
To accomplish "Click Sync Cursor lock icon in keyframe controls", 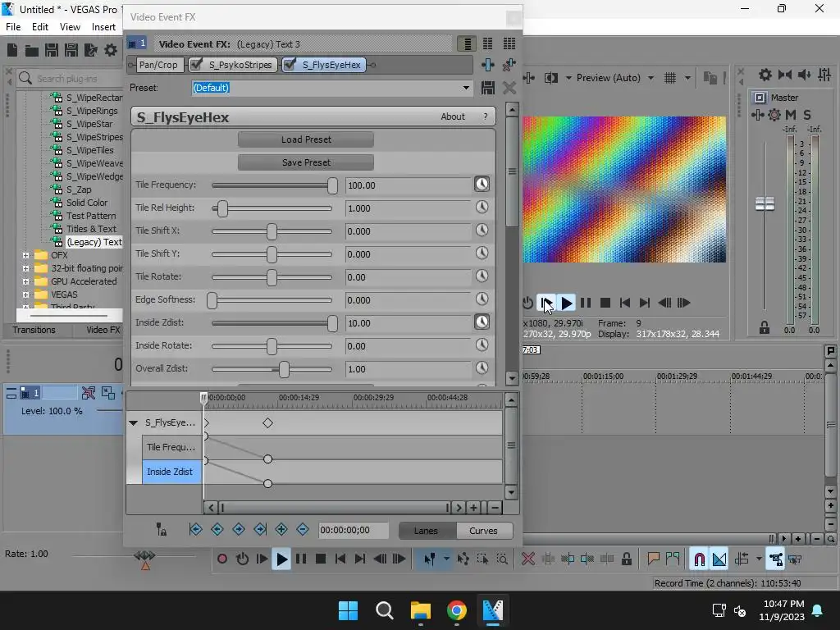I will tap(161, 530).
